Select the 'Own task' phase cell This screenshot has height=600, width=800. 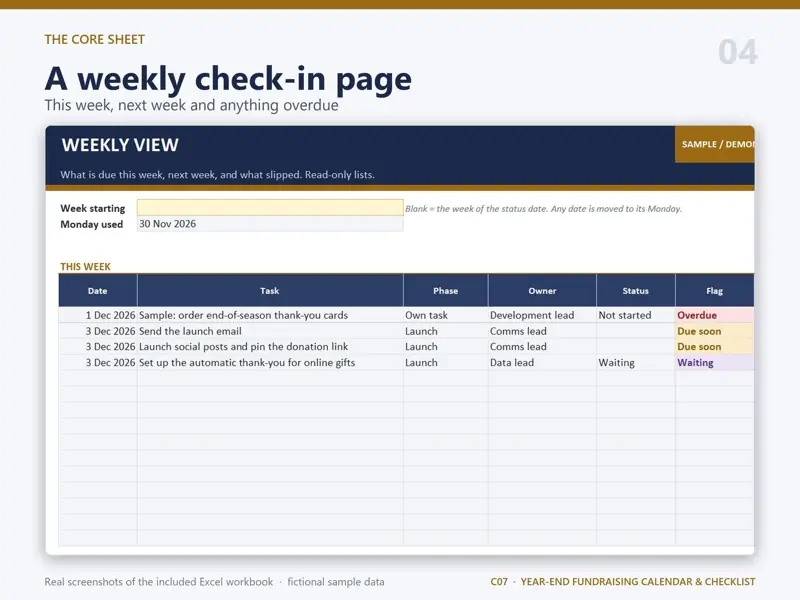pos(445,315)
